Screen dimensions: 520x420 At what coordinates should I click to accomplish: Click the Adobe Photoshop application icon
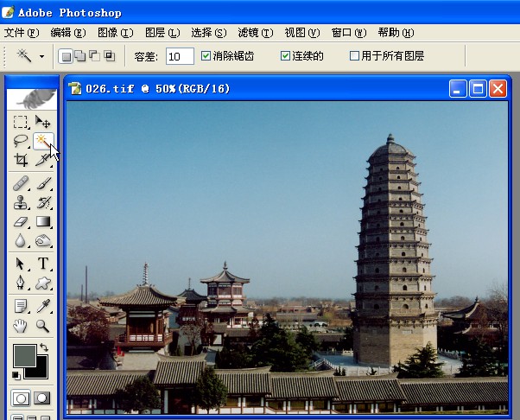tap(8, 12)
